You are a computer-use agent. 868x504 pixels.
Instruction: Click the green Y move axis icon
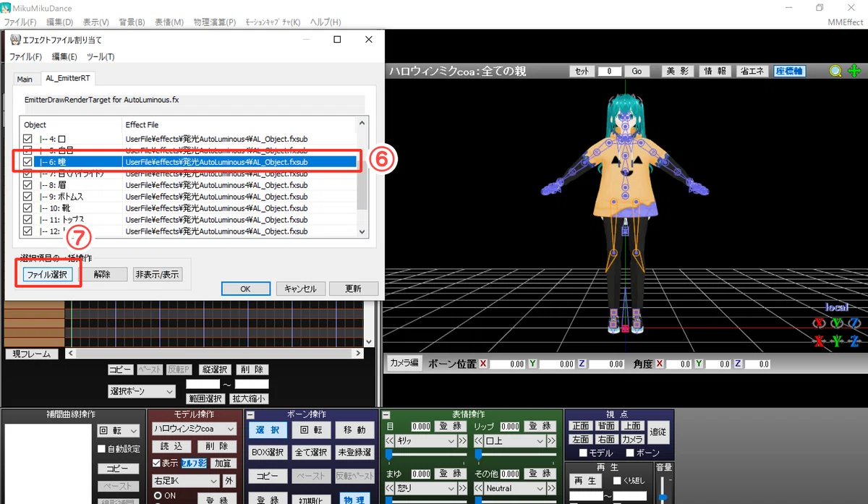(837, 340)
